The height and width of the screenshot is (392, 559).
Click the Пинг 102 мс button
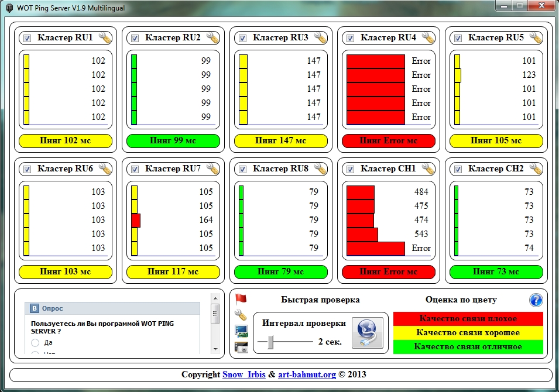tap(65, 141)
